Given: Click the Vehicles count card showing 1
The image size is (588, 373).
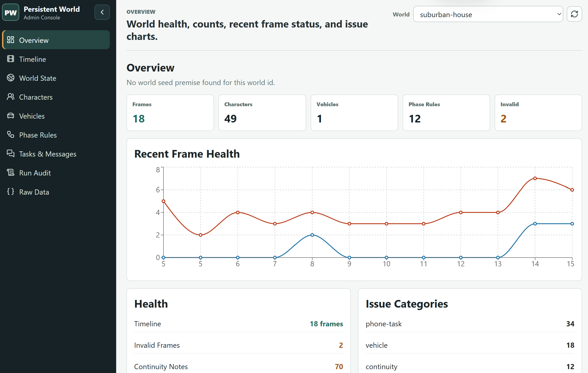Looking at the screenshot, I should click(354, 113).
